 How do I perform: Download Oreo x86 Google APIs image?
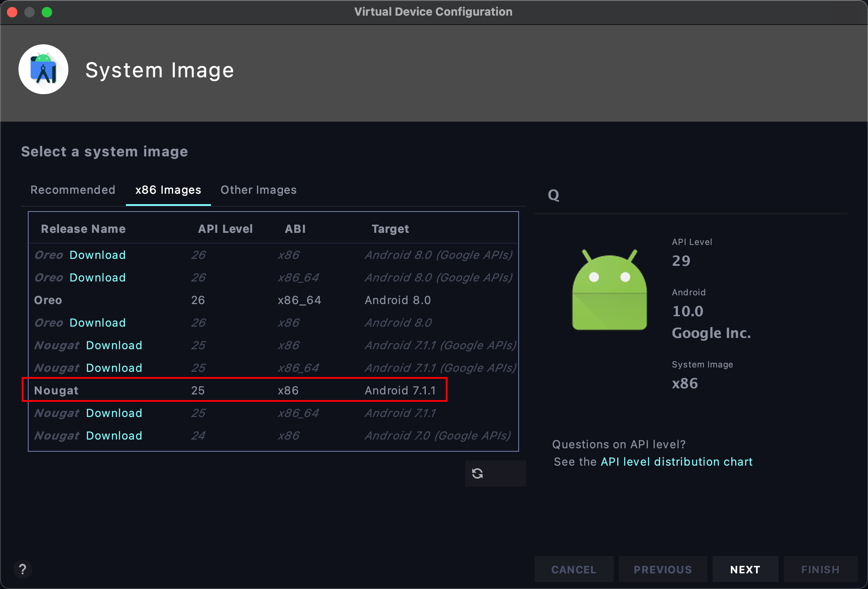[98, 255]
